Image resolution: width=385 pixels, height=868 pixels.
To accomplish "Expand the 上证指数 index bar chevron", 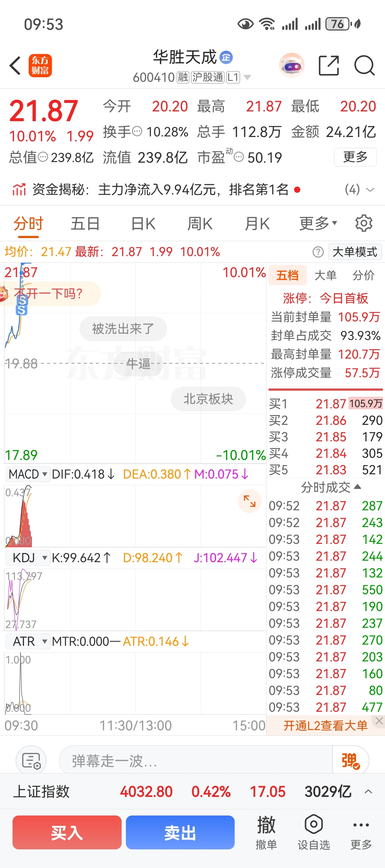I will (369, 791).
